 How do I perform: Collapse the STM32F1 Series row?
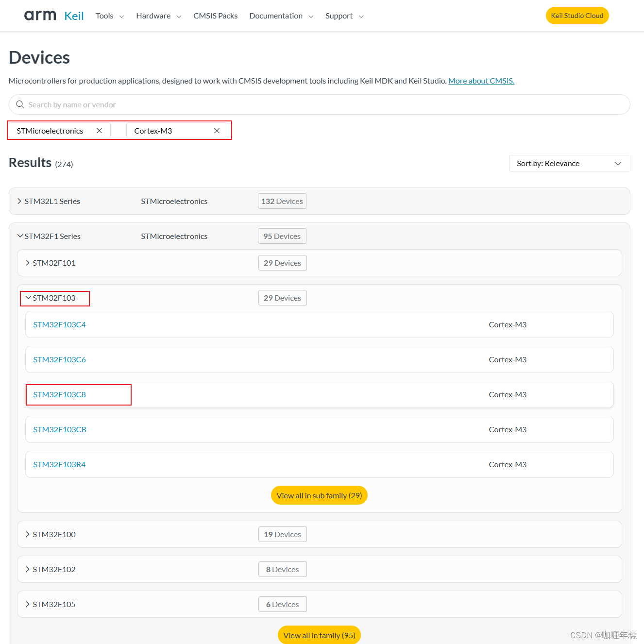tap(320, 236)
